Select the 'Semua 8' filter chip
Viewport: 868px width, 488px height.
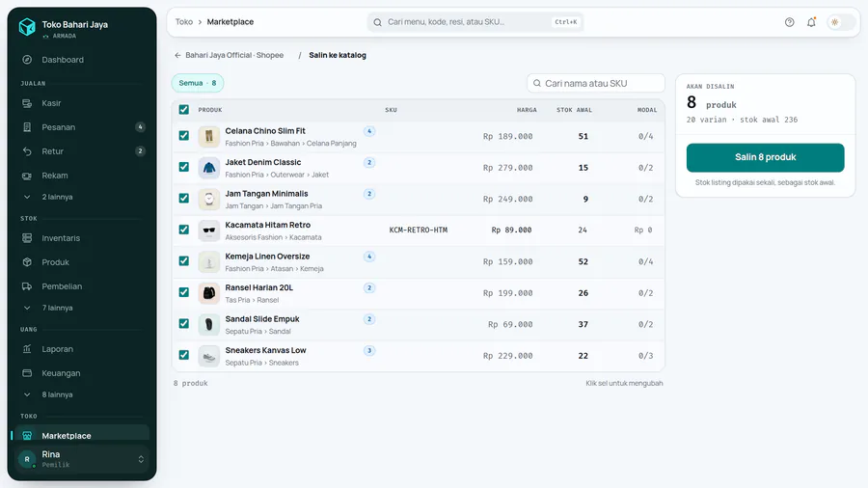pyautogui.click(x=198, y=83)
